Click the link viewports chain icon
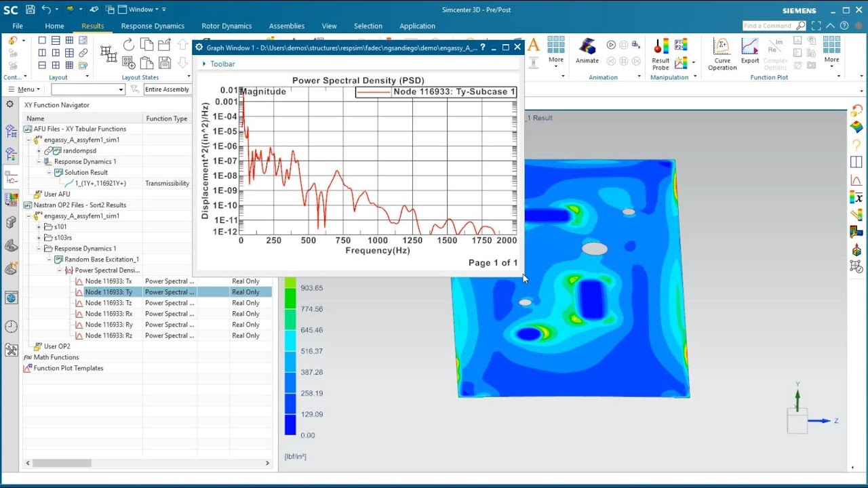This screenshot has height=488, width=868. (x=83, y=53)
